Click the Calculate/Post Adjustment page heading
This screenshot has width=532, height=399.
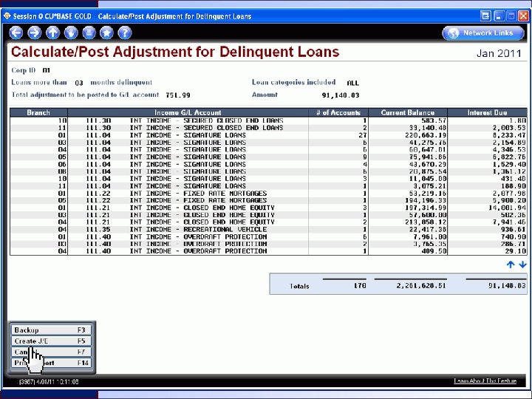pyautogui.click(x=175, y=52)
